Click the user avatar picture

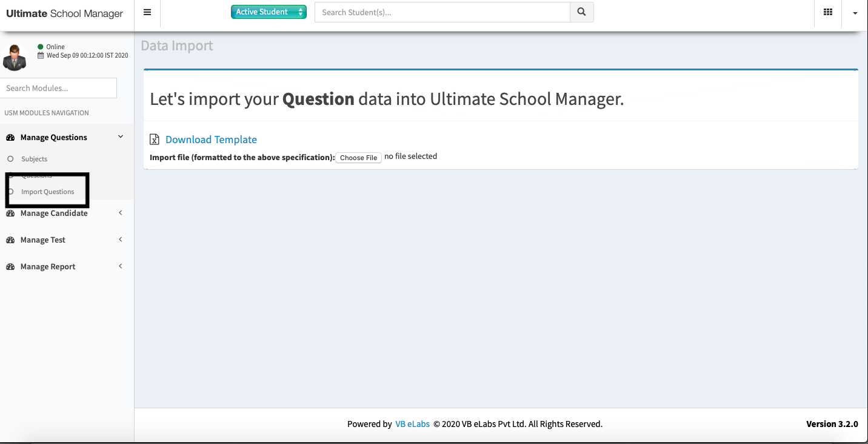pyautogui.click(x=14, y=58)
